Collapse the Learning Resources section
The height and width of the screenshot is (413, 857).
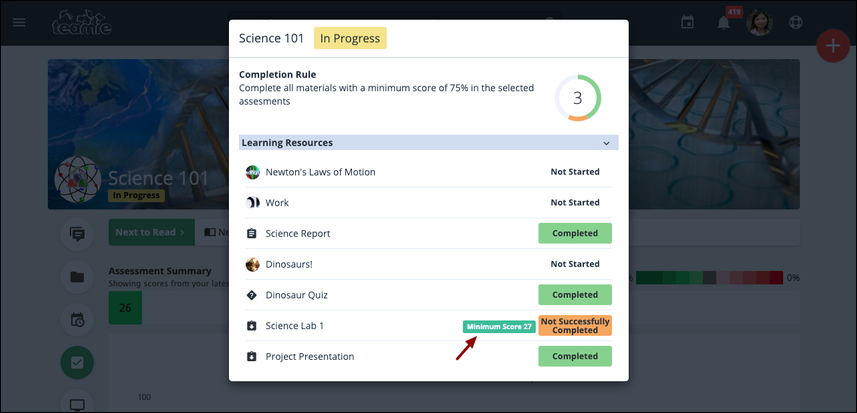[x=606, y=143]
